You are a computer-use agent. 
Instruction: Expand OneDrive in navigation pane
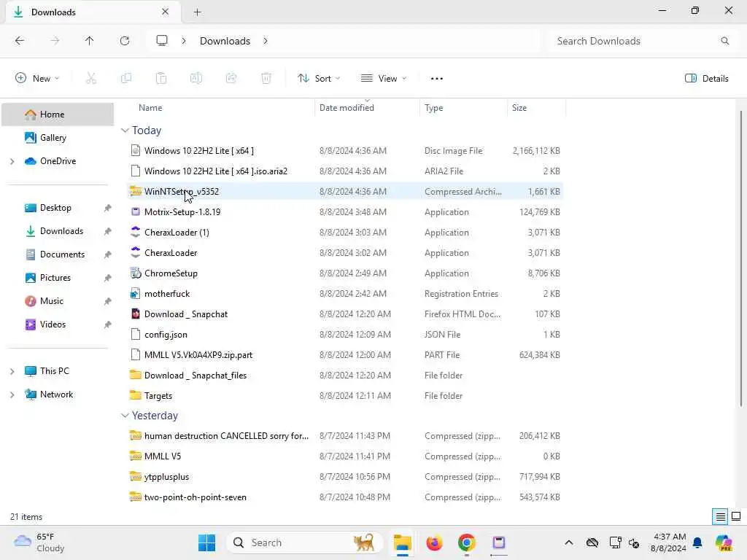pyautogui.click(x=12, y=161)
